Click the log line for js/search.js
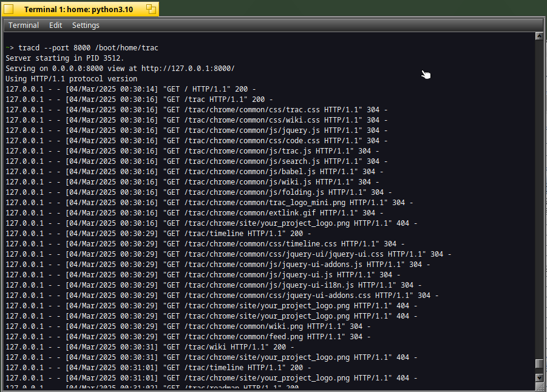This screenshot has width=547, height=392. tap(197, 161)
